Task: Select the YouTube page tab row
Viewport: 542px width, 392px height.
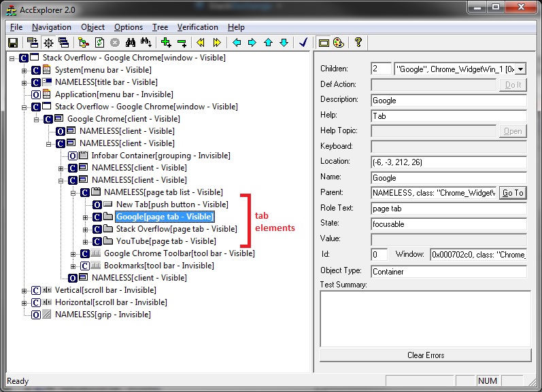Action: [166, 241]
